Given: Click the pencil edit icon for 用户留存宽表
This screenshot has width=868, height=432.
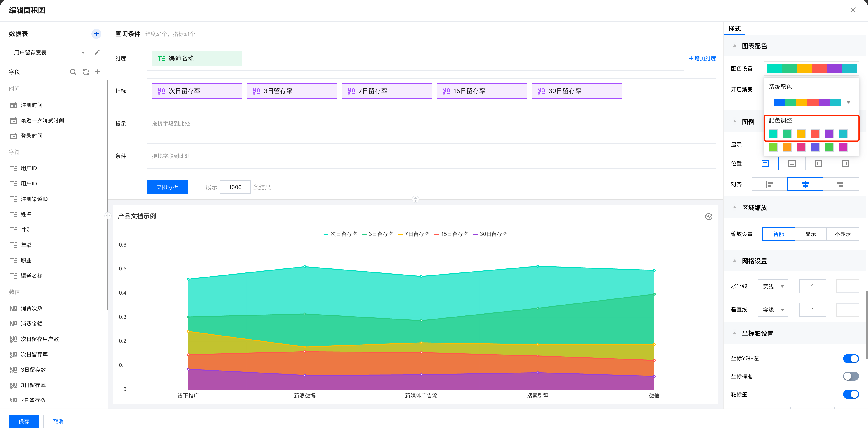Looking at the screenshot, I should pos(97,52).
